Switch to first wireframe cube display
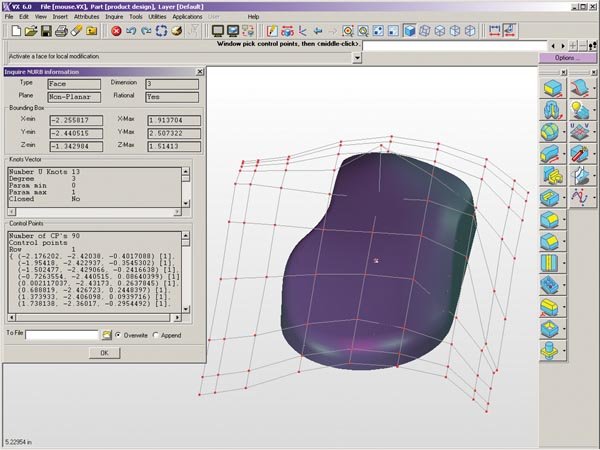The image size is (600, 450). 425,31
